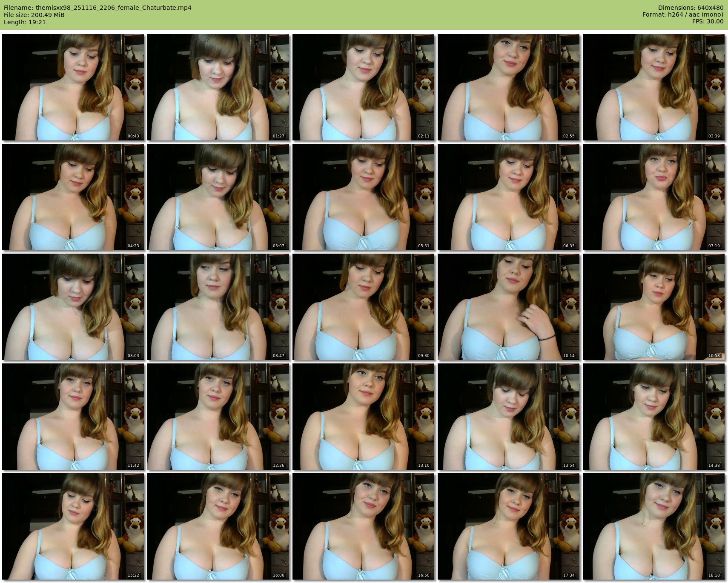This screenshot has height=583, width=728.
Task: Click the frame timestamped 10:58
Action: pos(653,307)
